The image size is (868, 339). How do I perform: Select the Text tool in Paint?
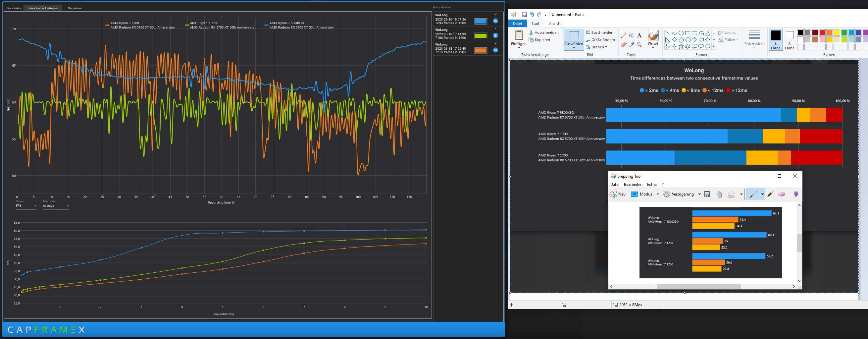[x=639, y=35]
